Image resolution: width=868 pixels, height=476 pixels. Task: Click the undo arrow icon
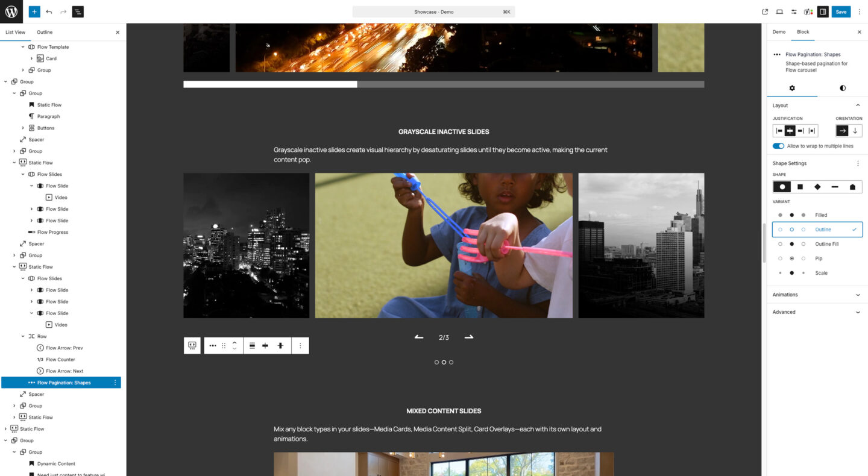tap(49, 11)
